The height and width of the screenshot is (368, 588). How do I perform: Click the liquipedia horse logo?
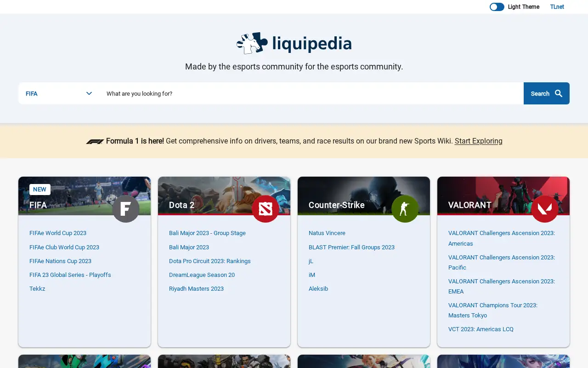coord(252,43)
